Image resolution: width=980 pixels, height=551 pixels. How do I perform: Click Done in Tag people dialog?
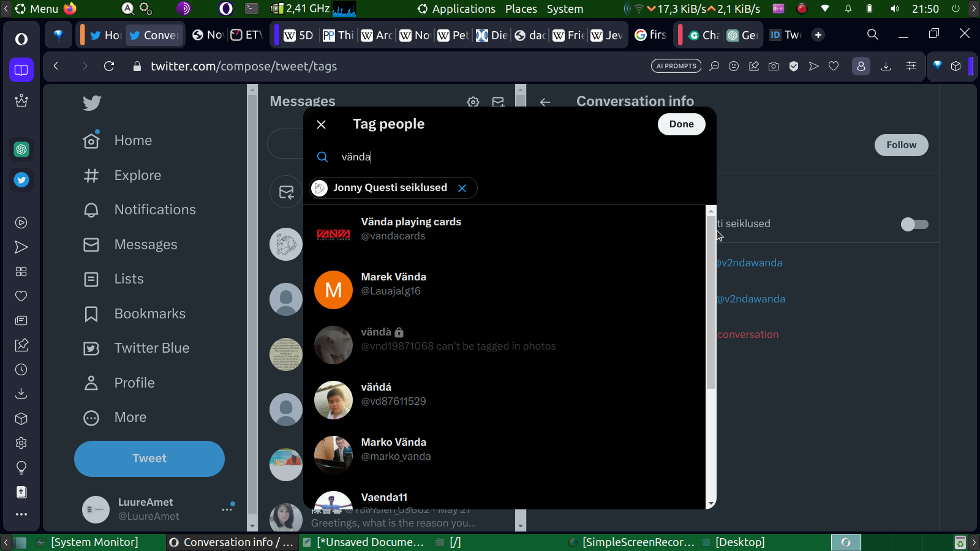click(681, 124)
